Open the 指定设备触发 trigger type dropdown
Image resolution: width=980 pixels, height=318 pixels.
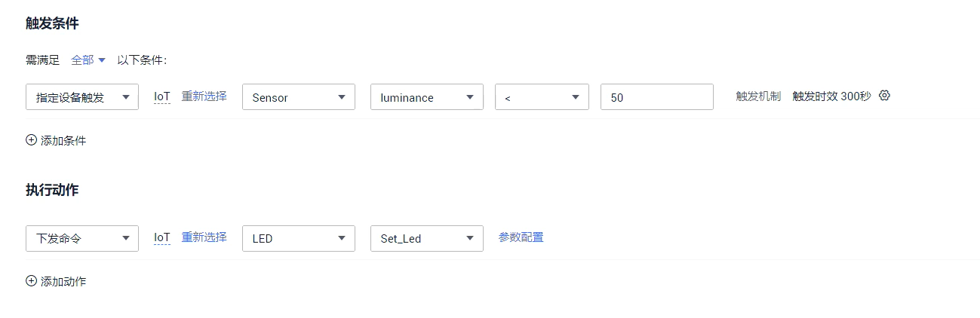point(82,97)
